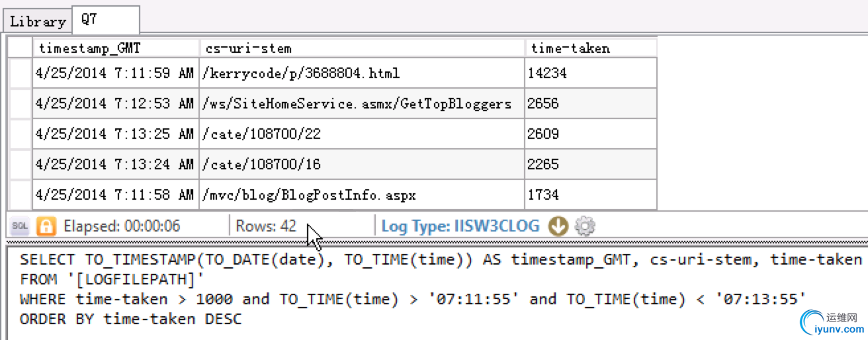Image resolution: width=868 pixels, height=340 pixels.
Task: Sort by time-taken column header
Action: [591, 48]
